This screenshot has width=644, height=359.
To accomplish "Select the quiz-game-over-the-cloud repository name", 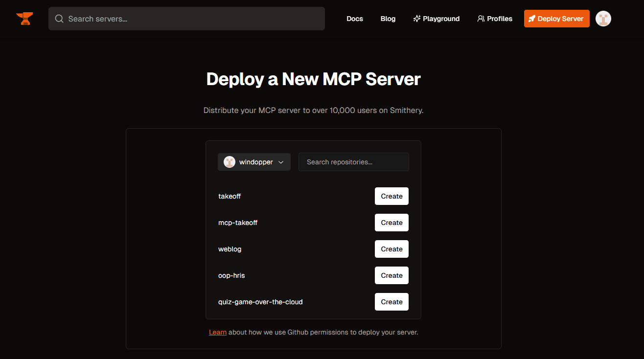I will point(260,302).
